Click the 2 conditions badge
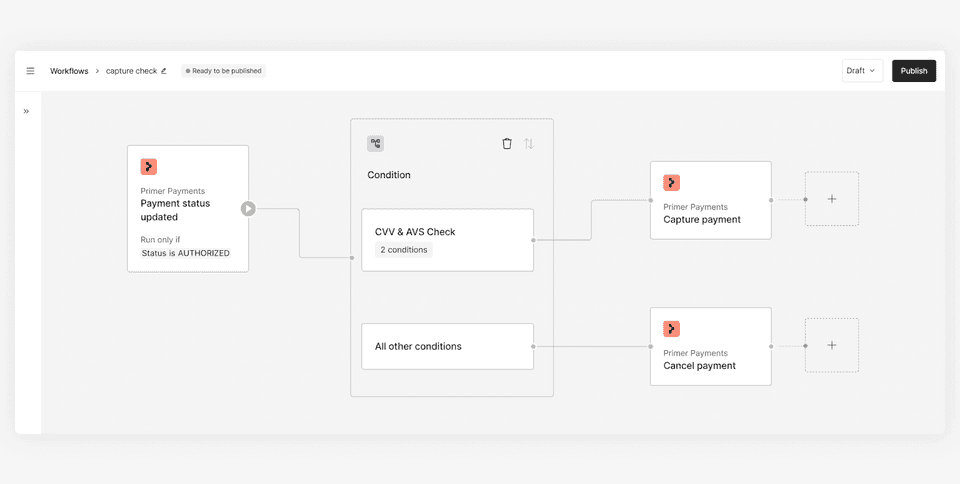Viewport: 960px width, 484px height. pos(404,250)
